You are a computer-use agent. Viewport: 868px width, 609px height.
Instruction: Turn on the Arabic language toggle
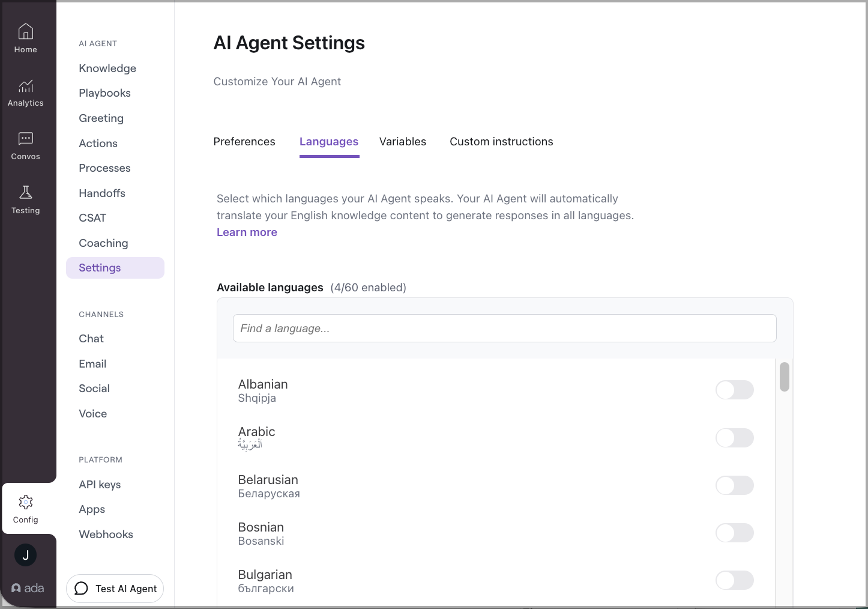[734, 438]
